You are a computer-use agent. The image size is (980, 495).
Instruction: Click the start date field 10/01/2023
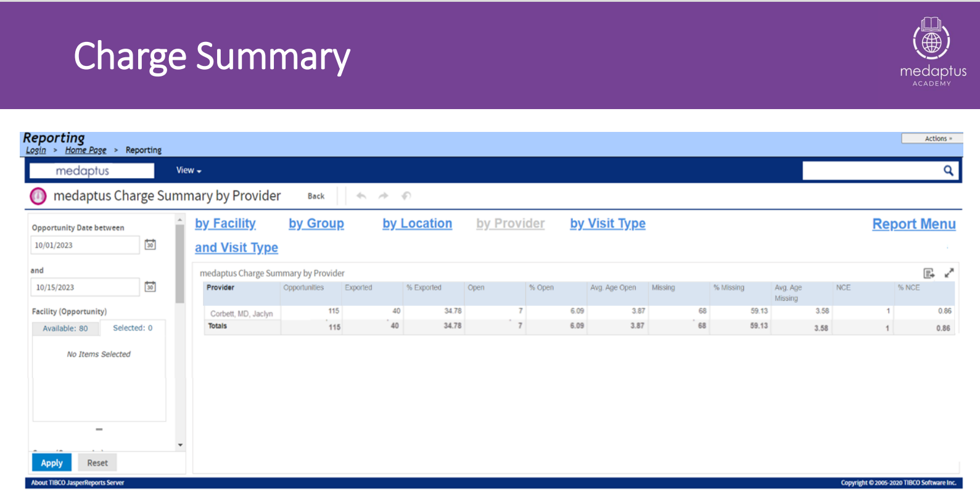[x=85, y=245]
